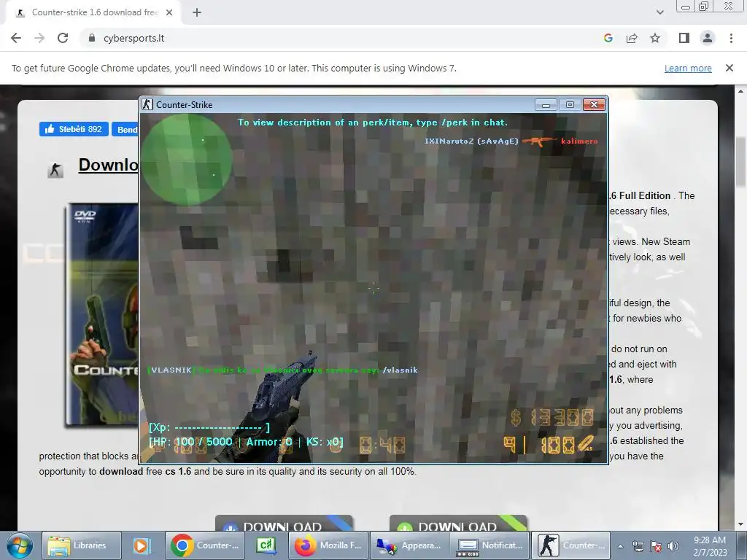This screenshot has width=747, height=560.
Task: Click the Bend share button beside Stebėti
Action: click(125, 129)
